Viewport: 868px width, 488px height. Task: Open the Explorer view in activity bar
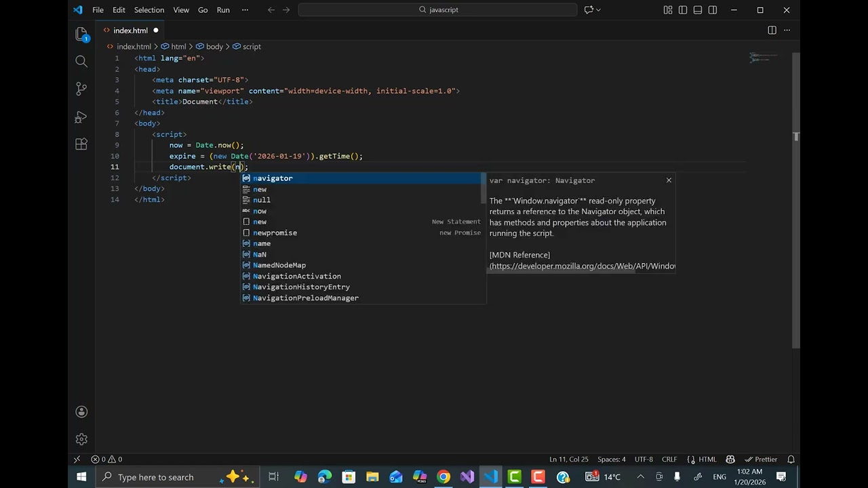[x=81, y=34]
